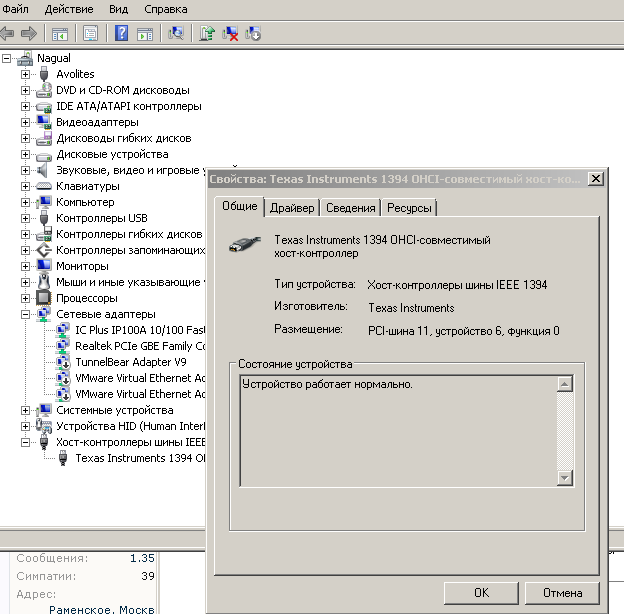Viewport: 624px width, 614px height.
Task: Click the Сообщения count 1.35
Action: (142, 558)
